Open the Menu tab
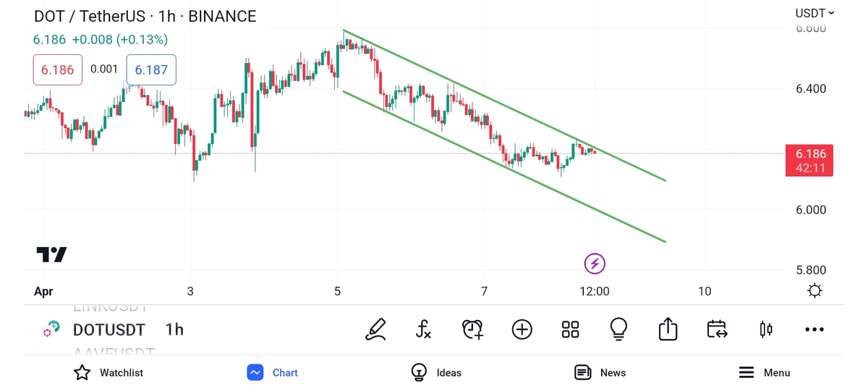Screen dimensions: 868x391 tap(764, 372)
